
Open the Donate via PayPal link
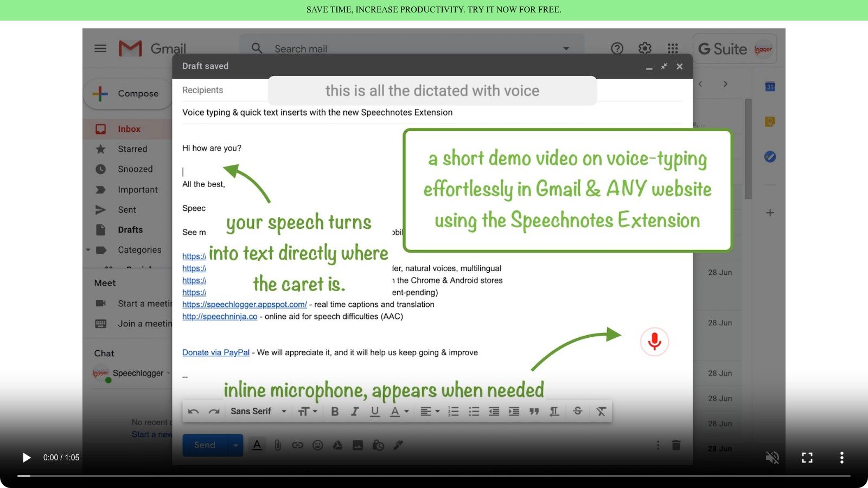click(x=215, y=352)
